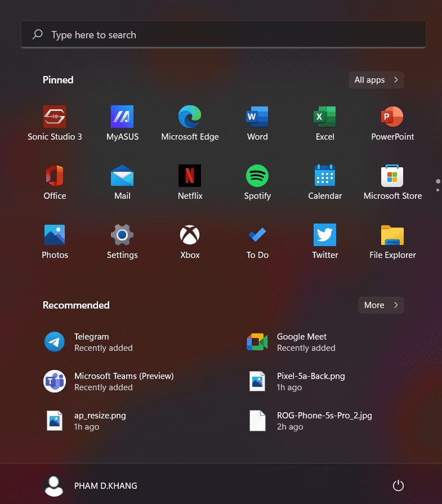Click in the Type here to search field
442x504 pixels.
click(223, 34)
